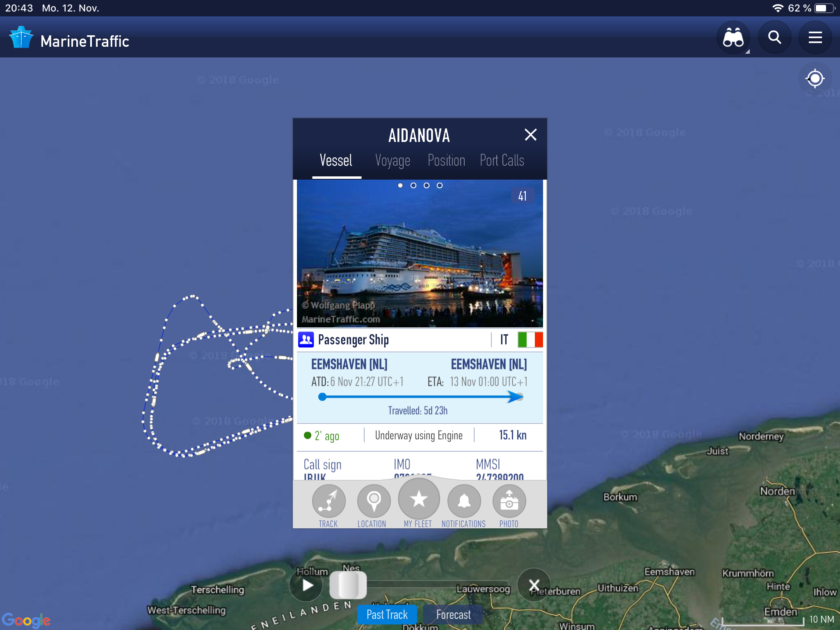The width and height of the screenshot is (840, 630).
Task: Open the binoculars nearby-vessels icon
Action: click(733, 38)
